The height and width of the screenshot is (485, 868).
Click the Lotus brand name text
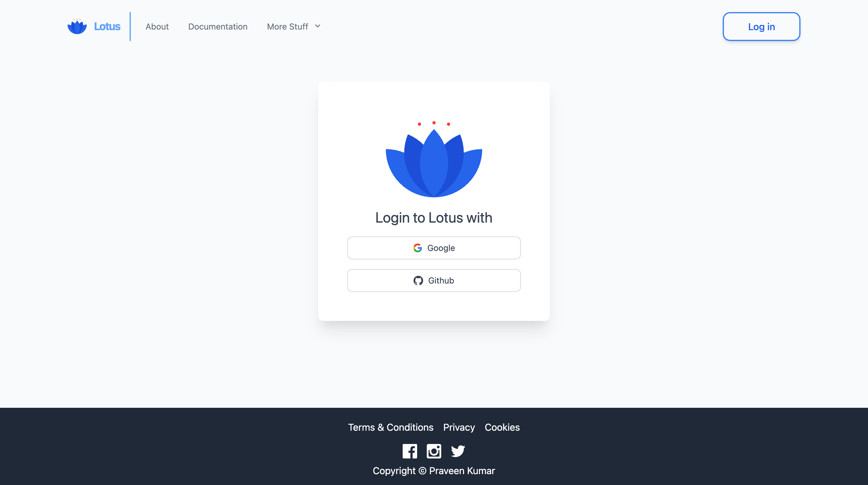[x=107, y=26]
